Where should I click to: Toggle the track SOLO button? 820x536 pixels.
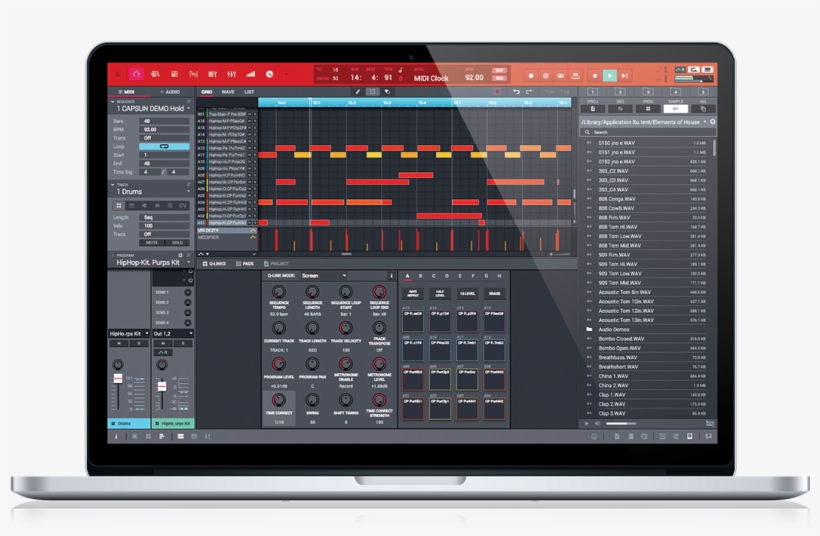pos(176,242)
